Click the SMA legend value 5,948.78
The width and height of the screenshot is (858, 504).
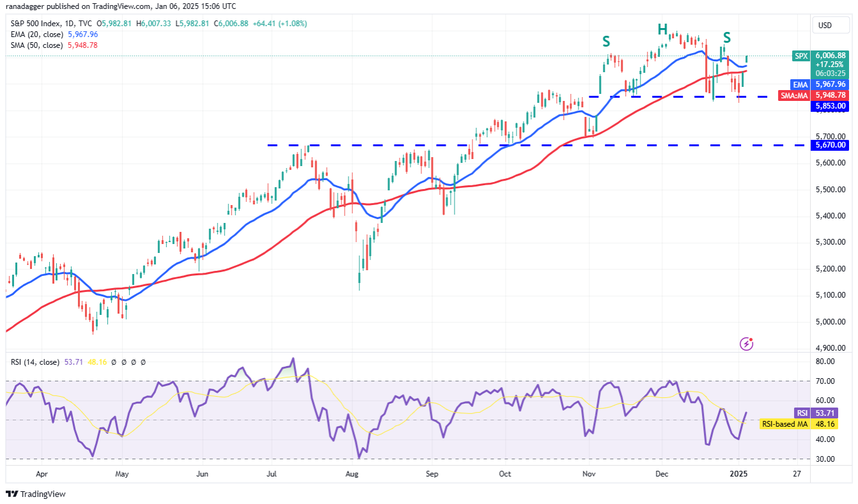84,45
